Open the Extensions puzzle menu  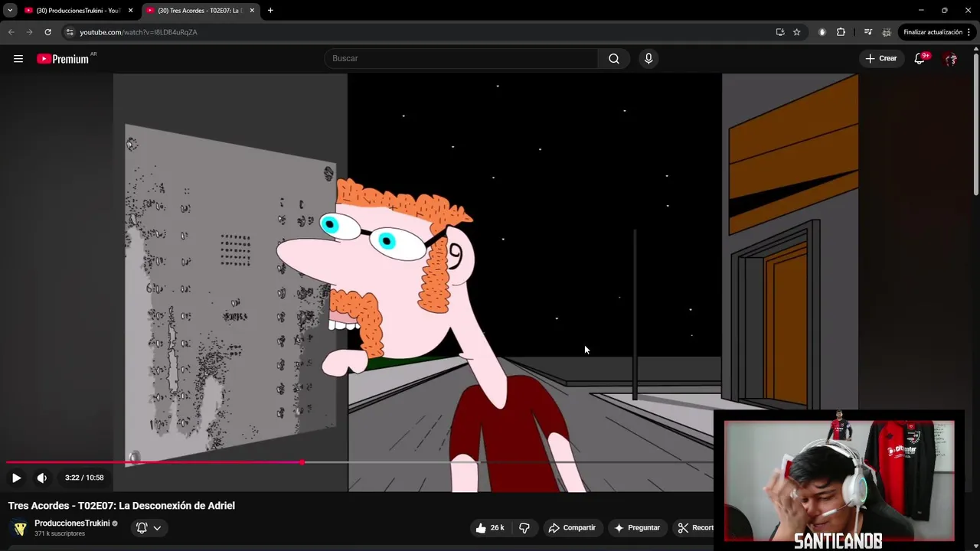[841, 32]
